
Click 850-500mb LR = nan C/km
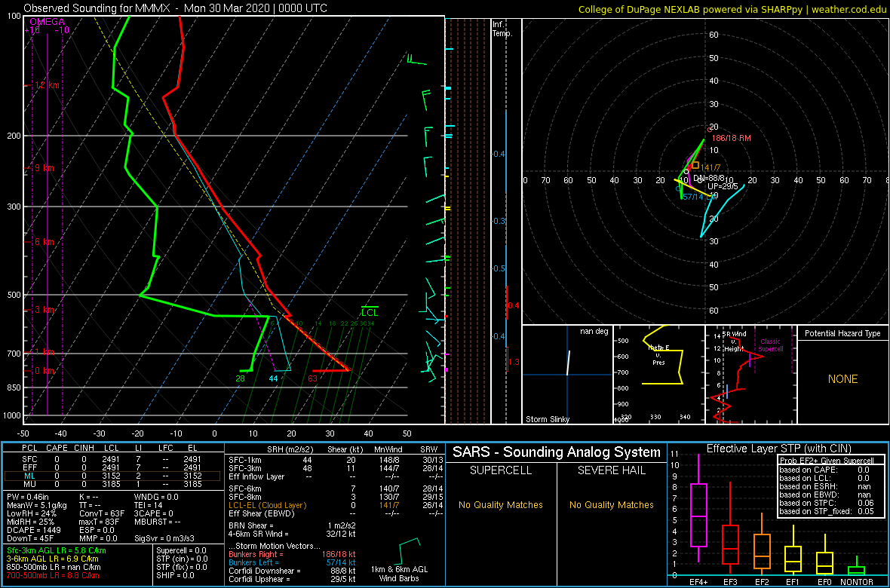pyautogui.click(x=54, y=568)
